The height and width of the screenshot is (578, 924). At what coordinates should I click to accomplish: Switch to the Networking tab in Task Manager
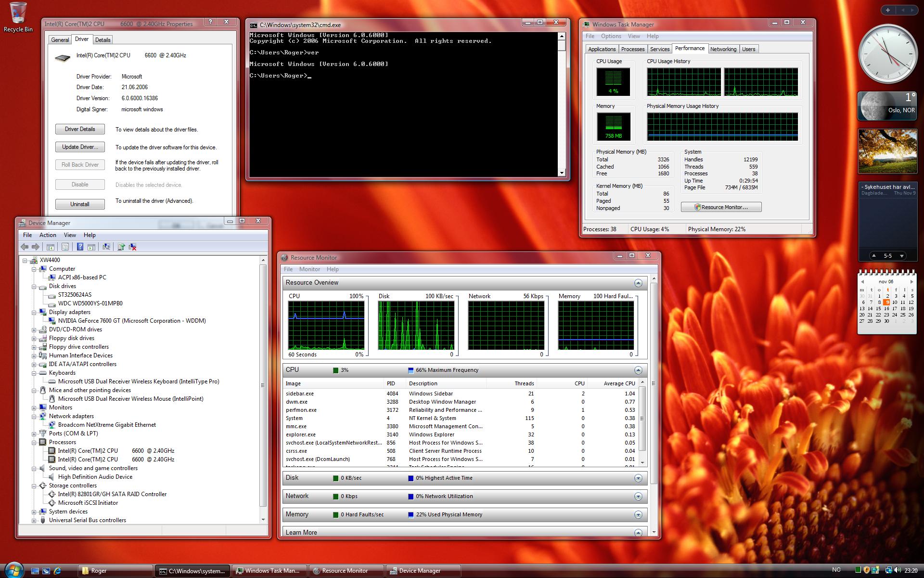[723, 49]
